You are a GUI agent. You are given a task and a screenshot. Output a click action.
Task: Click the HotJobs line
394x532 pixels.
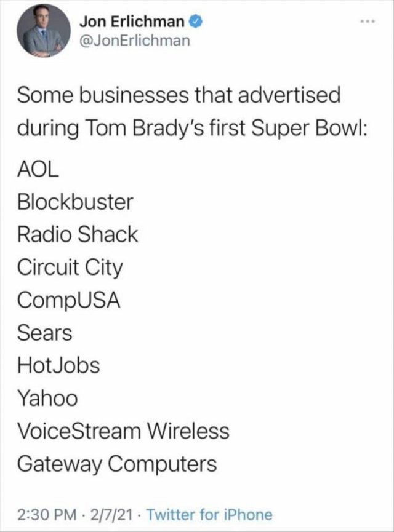[x=58, y=366]
